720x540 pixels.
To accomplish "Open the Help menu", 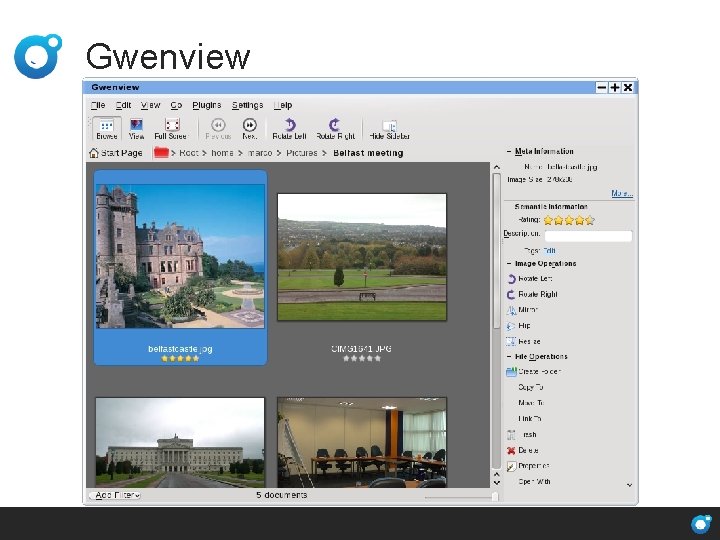I will pyautogui.click(x=283, y=105).
